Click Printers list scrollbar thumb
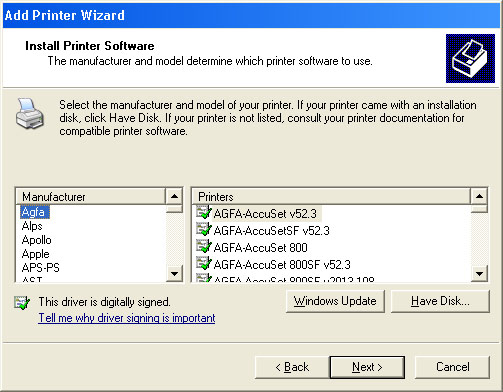 [479, 209]
